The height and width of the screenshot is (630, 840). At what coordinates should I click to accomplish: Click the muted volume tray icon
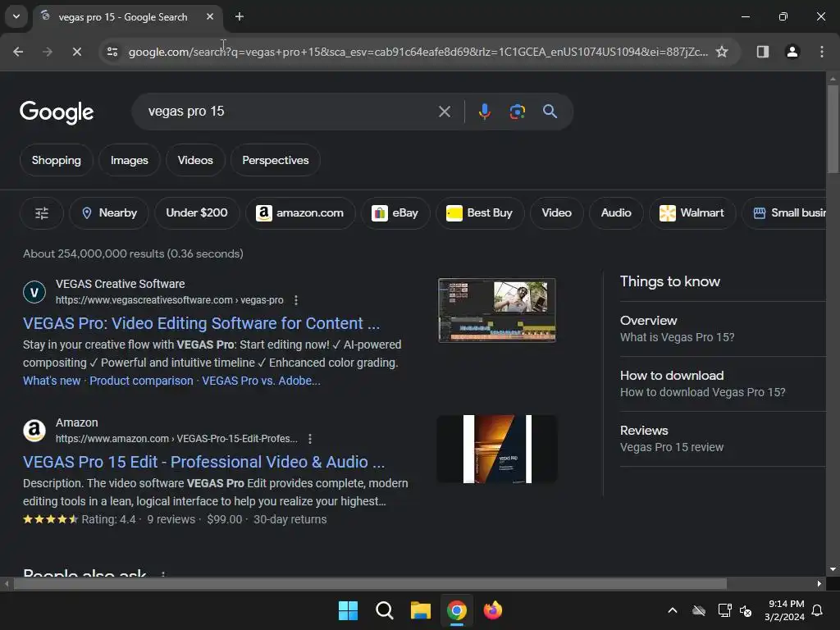coord(746,610)
